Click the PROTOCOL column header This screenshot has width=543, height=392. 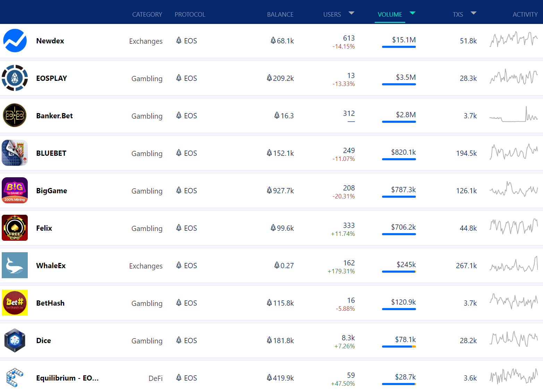[190, 15]
